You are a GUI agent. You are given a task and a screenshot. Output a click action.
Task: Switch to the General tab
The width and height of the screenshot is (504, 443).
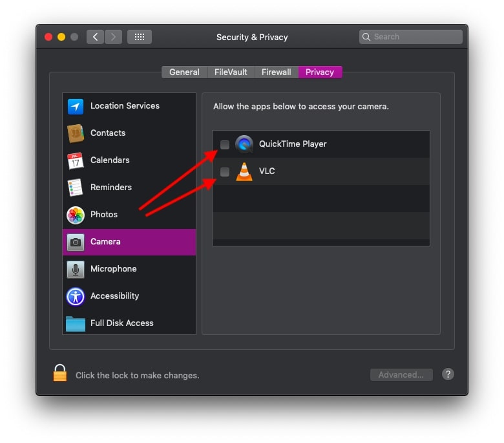(x=185, y=72)
